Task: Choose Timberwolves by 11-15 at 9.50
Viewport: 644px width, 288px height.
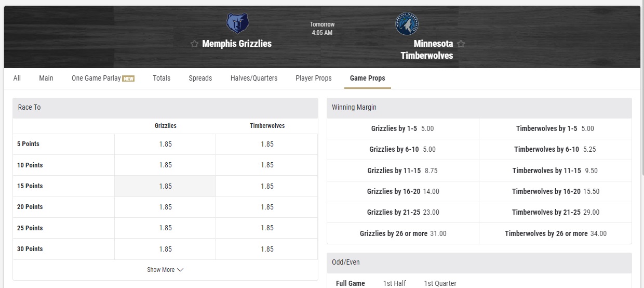Action: point(555,171)
